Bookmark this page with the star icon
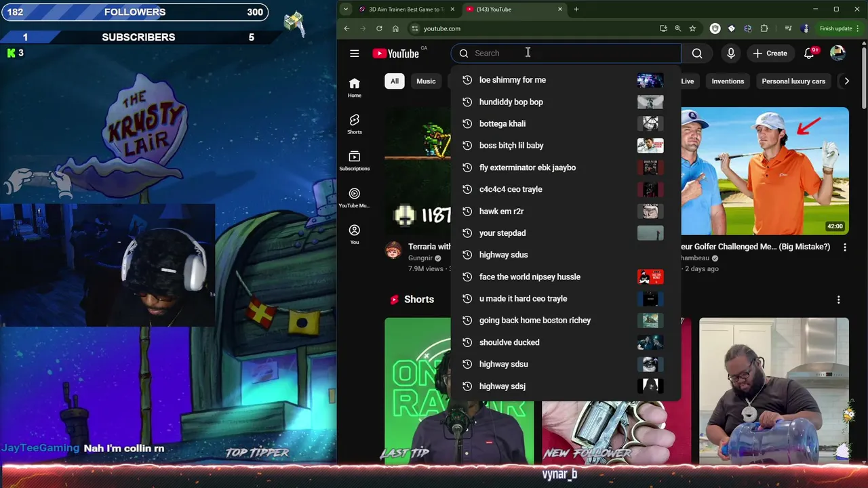This screenshot has height=488, width=868. (x=692, y=28)
